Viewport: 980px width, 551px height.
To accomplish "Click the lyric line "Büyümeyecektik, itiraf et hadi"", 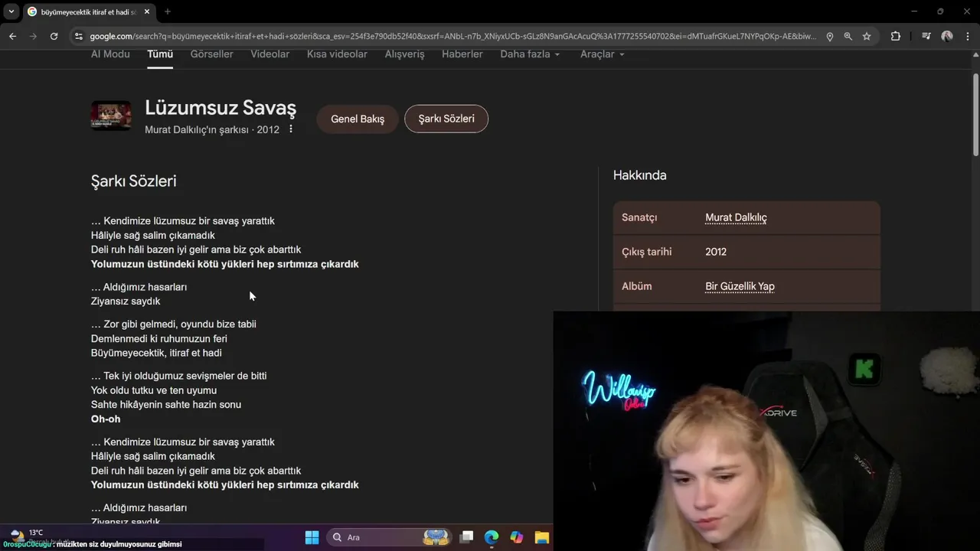I will 156,353.
